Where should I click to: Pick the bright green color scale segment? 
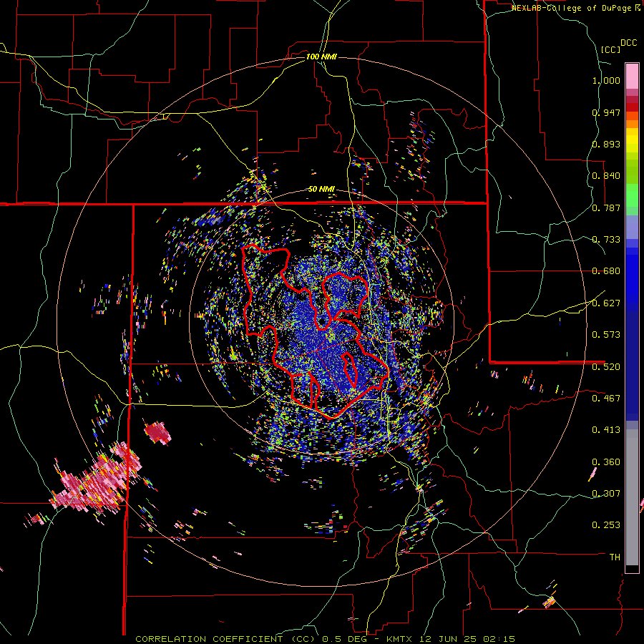pos(632,195)
